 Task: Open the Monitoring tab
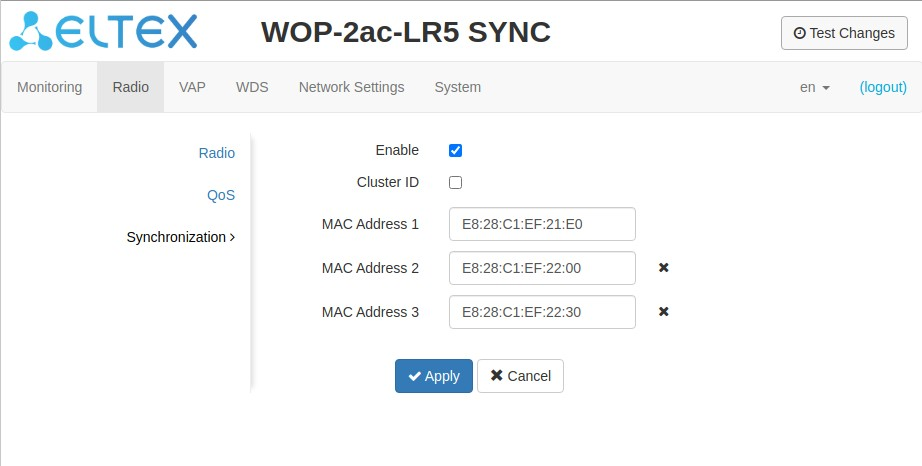tap(50, 87)
